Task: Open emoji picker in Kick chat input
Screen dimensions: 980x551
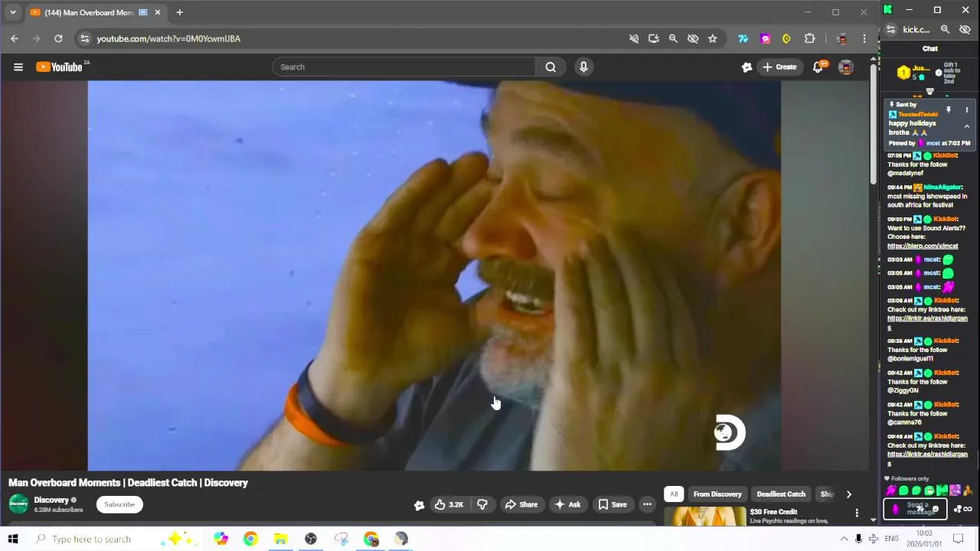Action: tap(936, 509)
